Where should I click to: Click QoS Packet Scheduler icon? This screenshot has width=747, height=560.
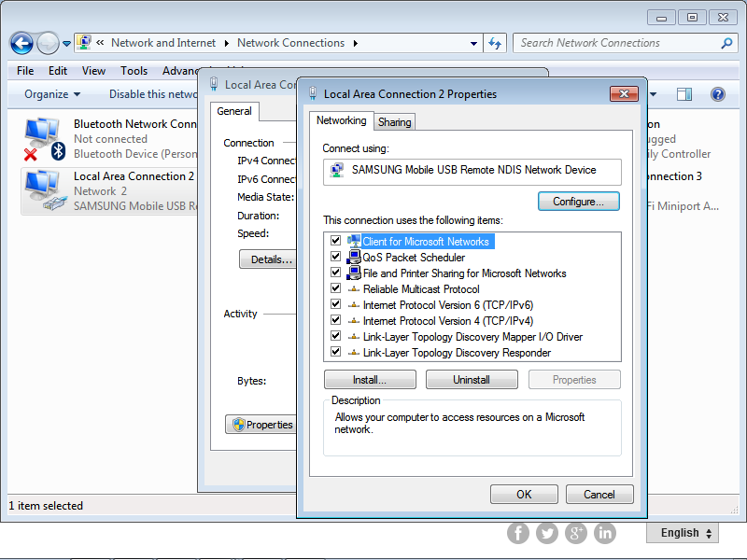(354, 258)
